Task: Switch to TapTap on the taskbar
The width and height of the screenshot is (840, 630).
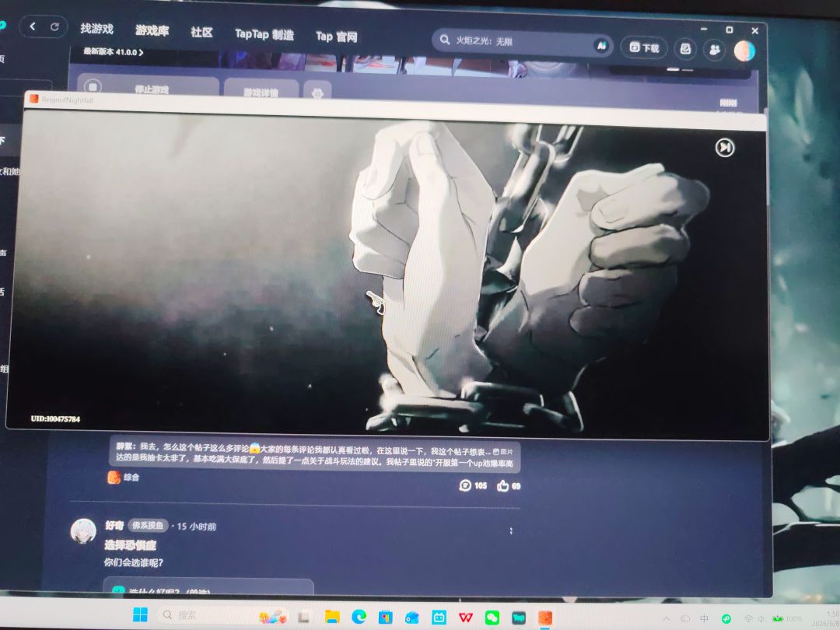Action: click(519, 618)
